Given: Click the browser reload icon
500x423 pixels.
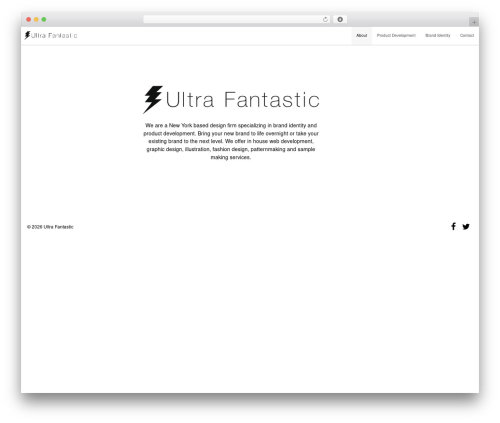Looking at the screenshot, I should point(325,20).
